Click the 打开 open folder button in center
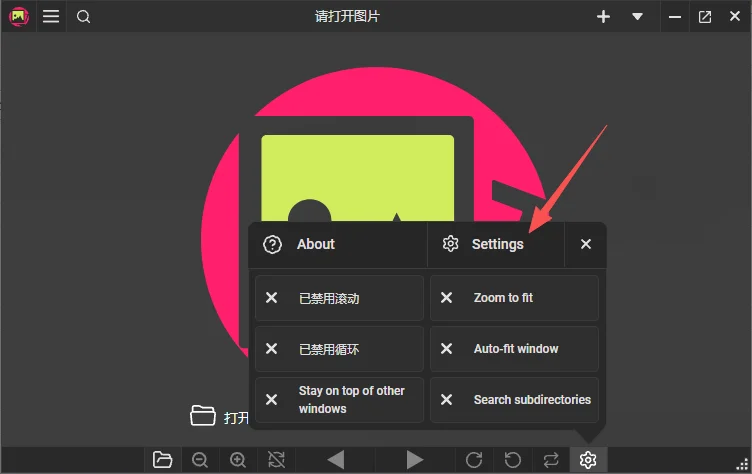The height and width of the screenshot is (474, 752). 220,416
